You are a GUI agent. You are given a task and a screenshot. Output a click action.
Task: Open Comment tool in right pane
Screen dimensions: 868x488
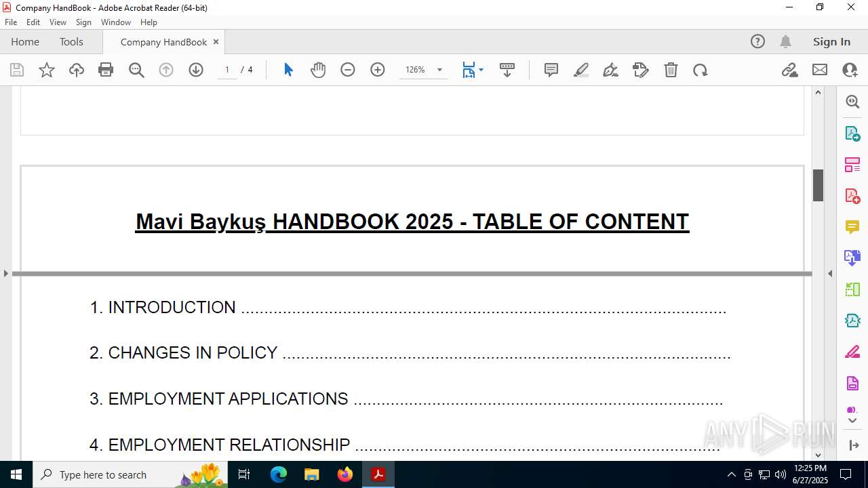coord(852,227)
